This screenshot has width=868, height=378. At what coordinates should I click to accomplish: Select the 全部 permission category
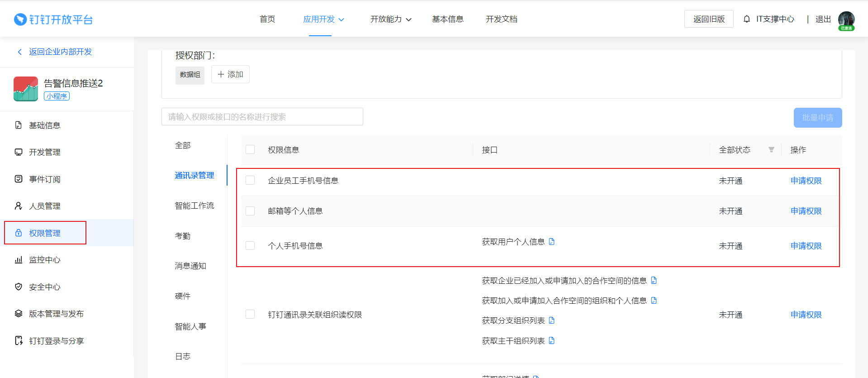[183, 145]
